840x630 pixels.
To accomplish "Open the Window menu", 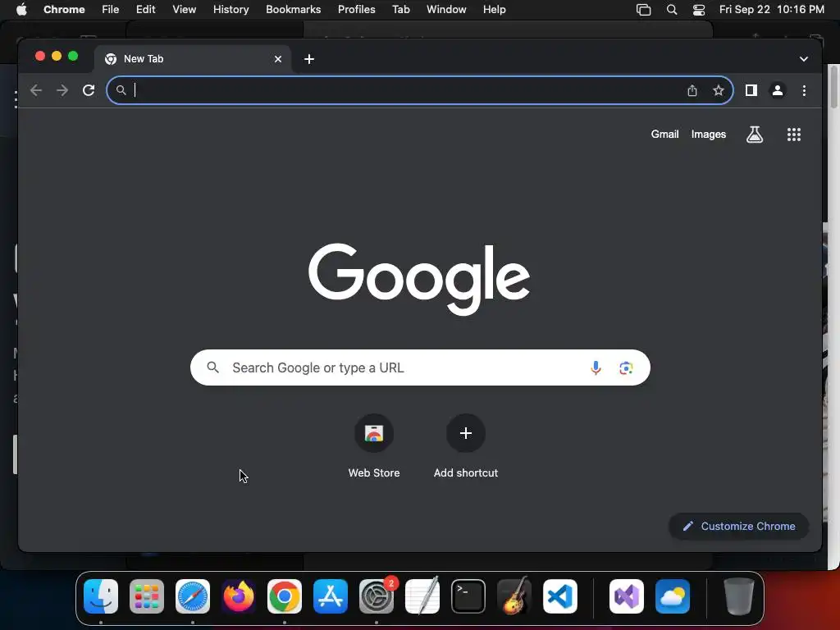I will tap(446, 10).
